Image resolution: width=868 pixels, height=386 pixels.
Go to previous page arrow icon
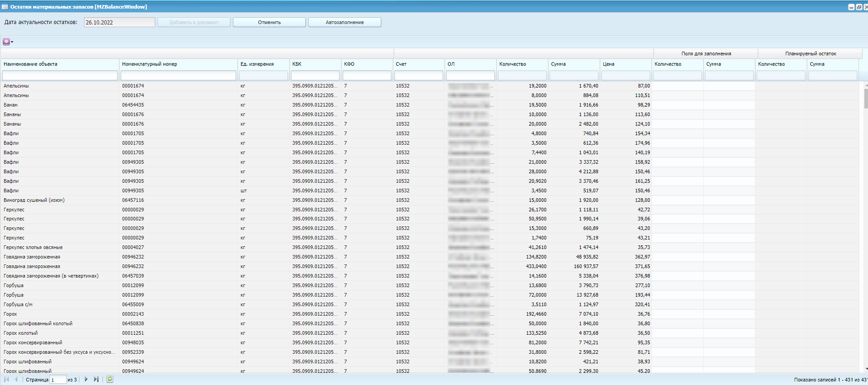click(16, 379)
